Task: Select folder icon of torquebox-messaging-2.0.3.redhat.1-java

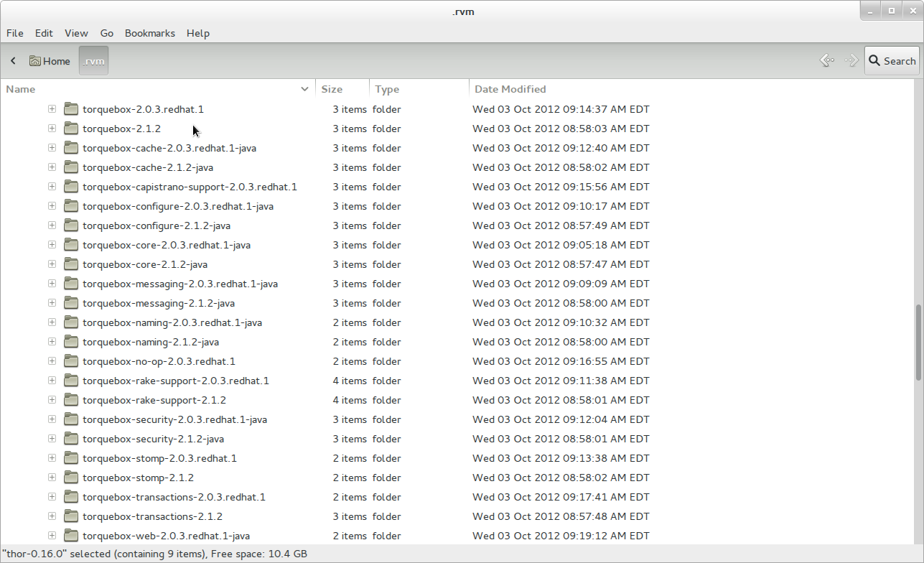Action: click(70, 284)
